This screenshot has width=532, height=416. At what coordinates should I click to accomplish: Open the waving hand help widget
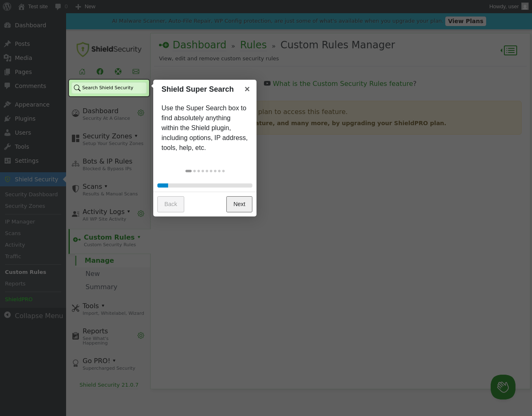pyautogui.click(x=503, y=387)
